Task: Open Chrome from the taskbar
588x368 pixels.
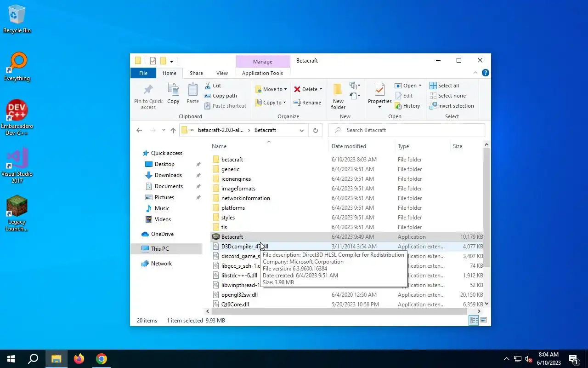Action: [x=102, y=359]
